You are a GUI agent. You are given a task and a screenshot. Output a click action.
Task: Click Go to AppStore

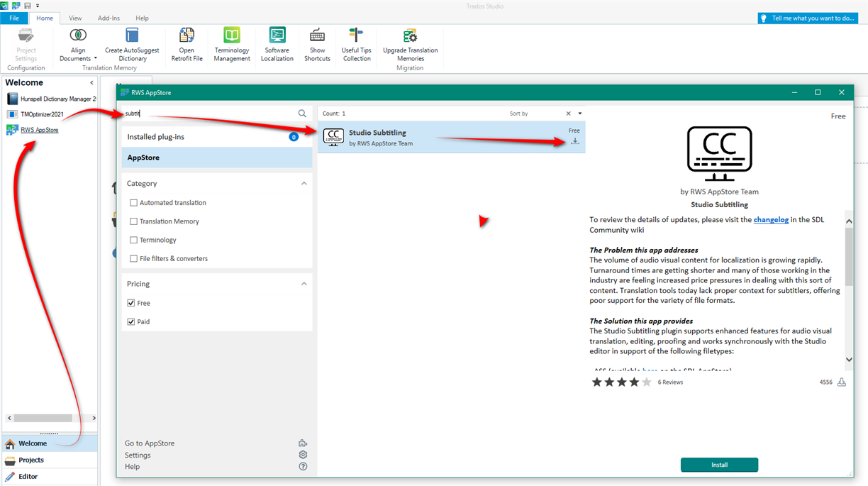150,443
